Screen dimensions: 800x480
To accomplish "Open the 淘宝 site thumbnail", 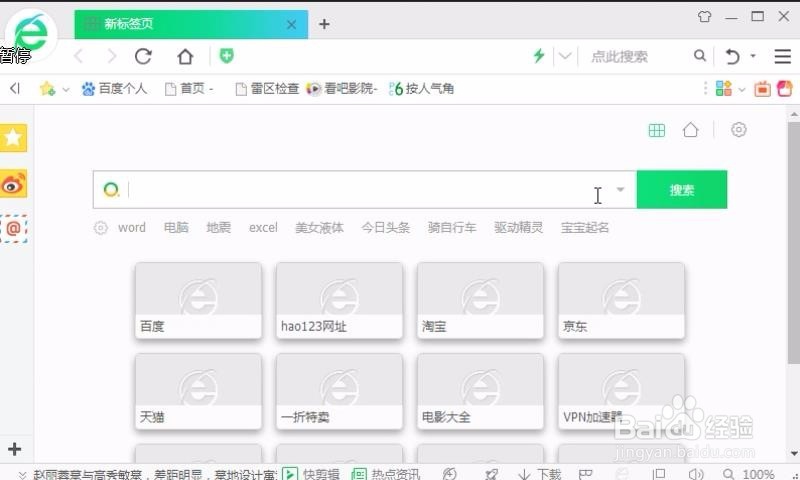I will coord(480,300).
